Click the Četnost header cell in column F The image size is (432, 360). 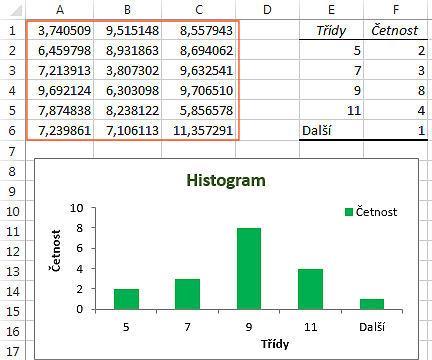pos(396,30)
